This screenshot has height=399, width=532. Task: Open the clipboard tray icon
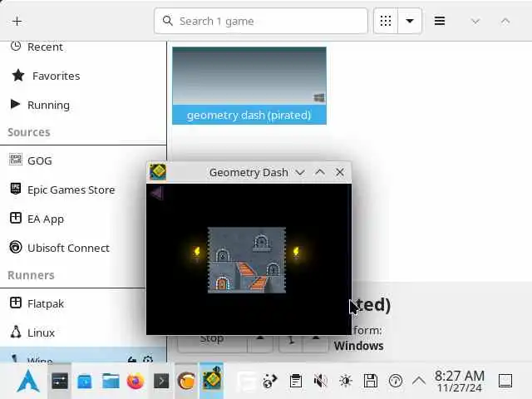pyautogui.click(x=296, y=381)
